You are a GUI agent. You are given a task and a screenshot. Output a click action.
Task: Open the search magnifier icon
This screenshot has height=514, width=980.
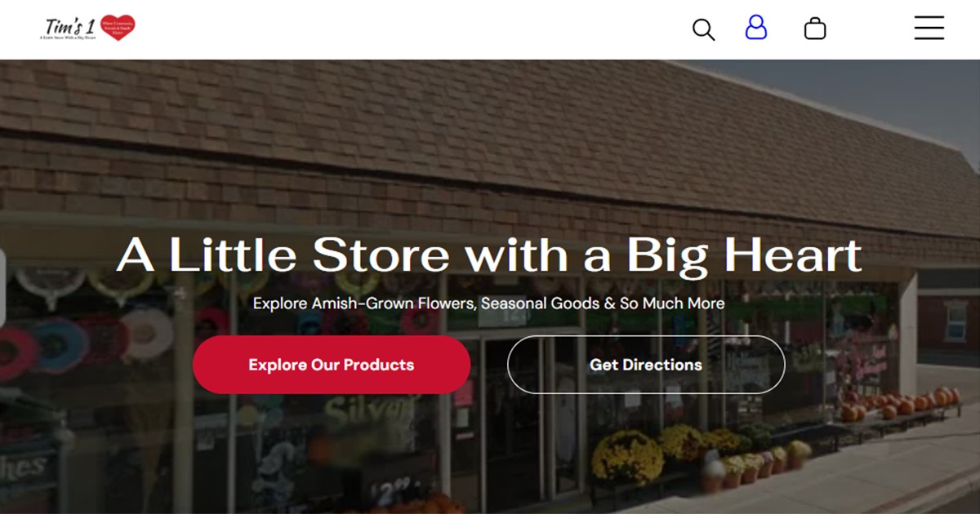(x=703, y=29)
